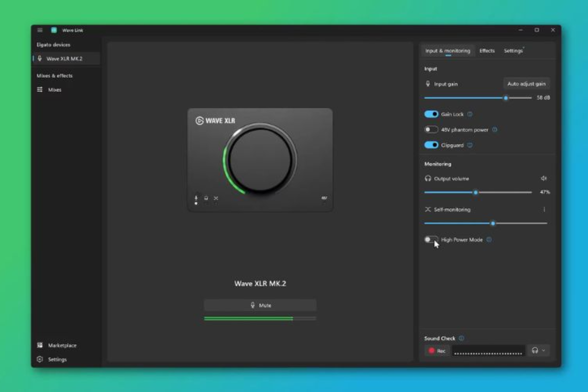This screenshot has height=392, width=588.
Task: Select the headphone mode icon on device image
Action: 206,198
